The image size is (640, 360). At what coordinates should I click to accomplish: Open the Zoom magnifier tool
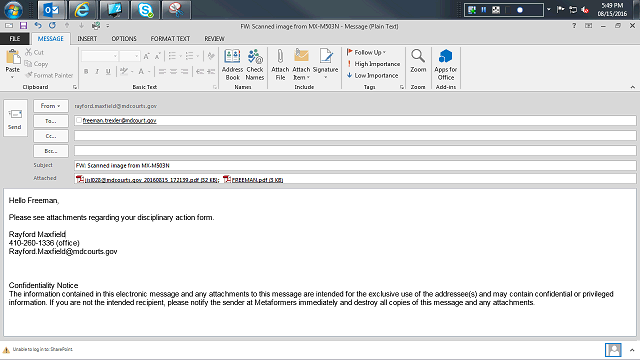[418, 61]
